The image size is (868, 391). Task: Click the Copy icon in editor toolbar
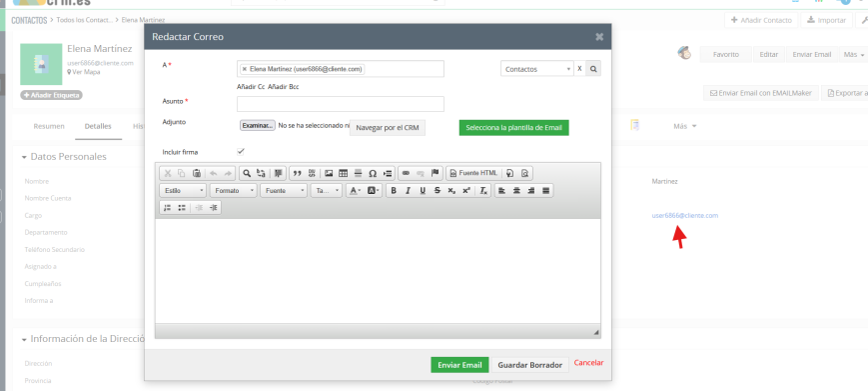(x=182, y=173)
